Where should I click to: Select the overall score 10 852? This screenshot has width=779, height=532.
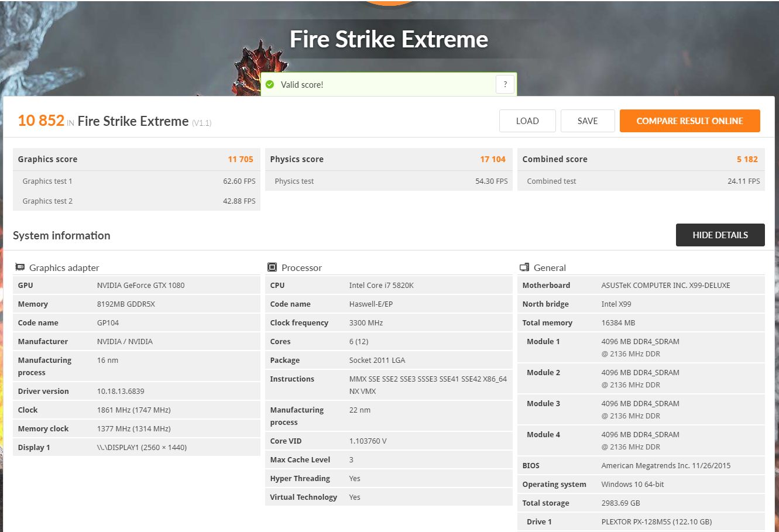(x=41, y=121)
